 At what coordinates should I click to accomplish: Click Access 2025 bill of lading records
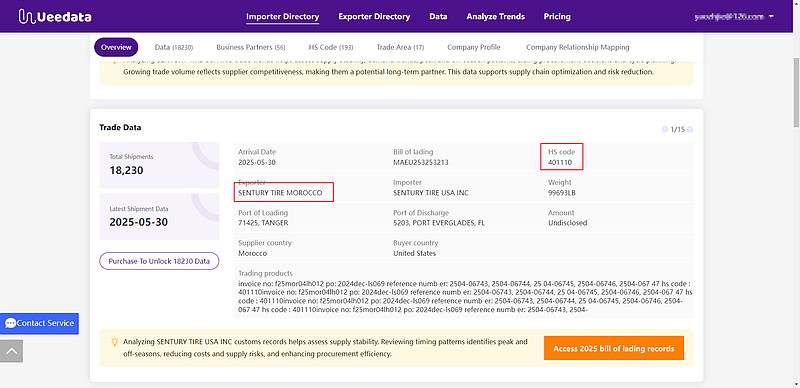[614, 348]
